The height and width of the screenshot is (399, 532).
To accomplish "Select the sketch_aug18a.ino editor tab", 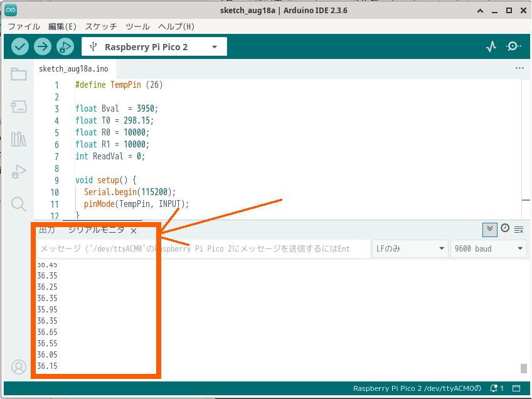I will tap(73, 69).
